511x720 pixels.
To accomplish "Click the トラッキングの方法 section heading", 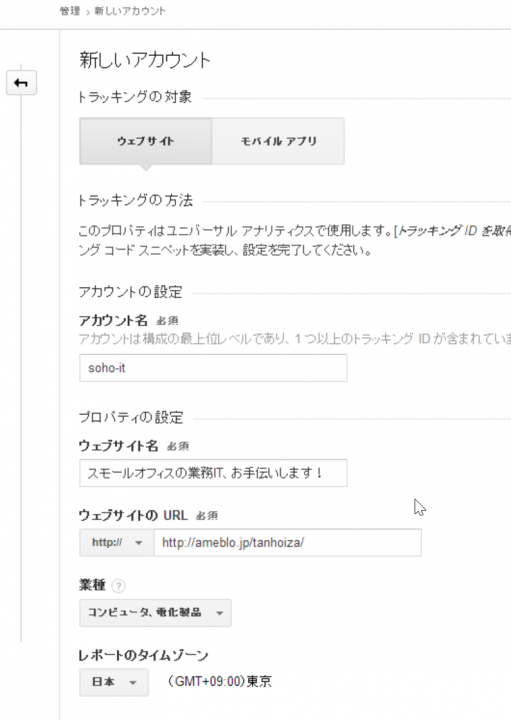I will coord(135,200).
